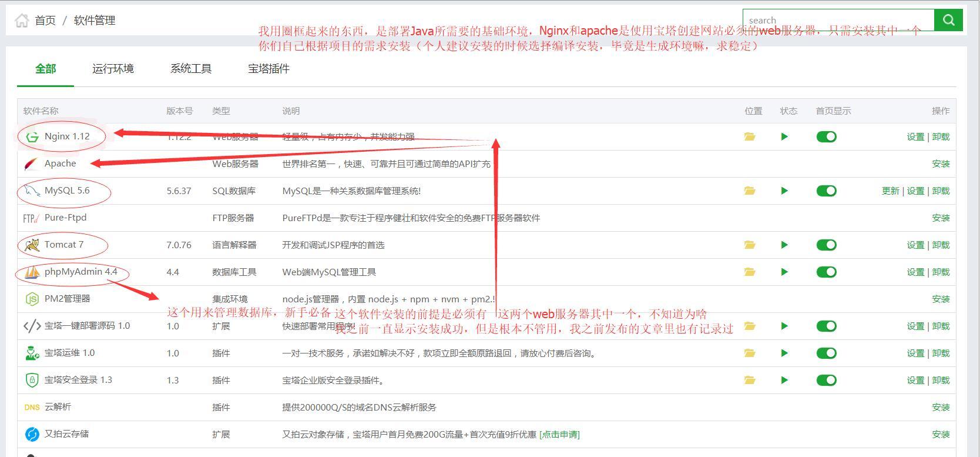Click 安装 link for Apache

(940, 164)
